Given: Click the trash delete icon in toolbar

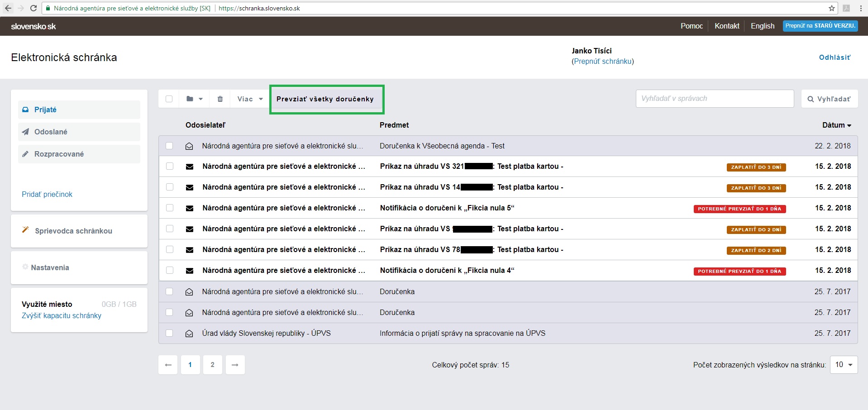Looking at the screenshot, I should [220, 99].
